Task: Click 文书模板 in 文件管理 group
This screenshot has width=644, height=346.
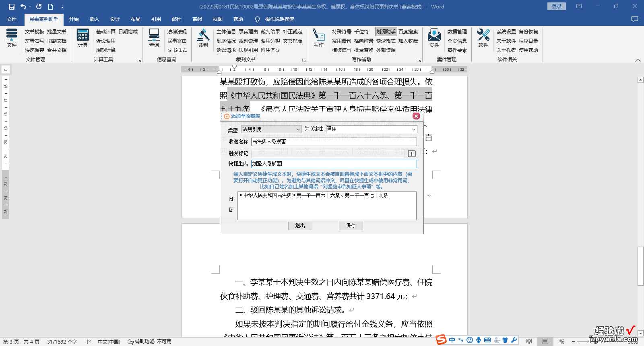Action: [35, 31]
